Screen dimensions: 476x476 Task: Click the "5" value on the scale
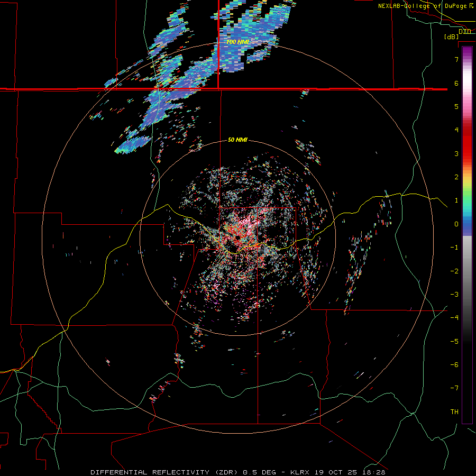click(456, 106)
